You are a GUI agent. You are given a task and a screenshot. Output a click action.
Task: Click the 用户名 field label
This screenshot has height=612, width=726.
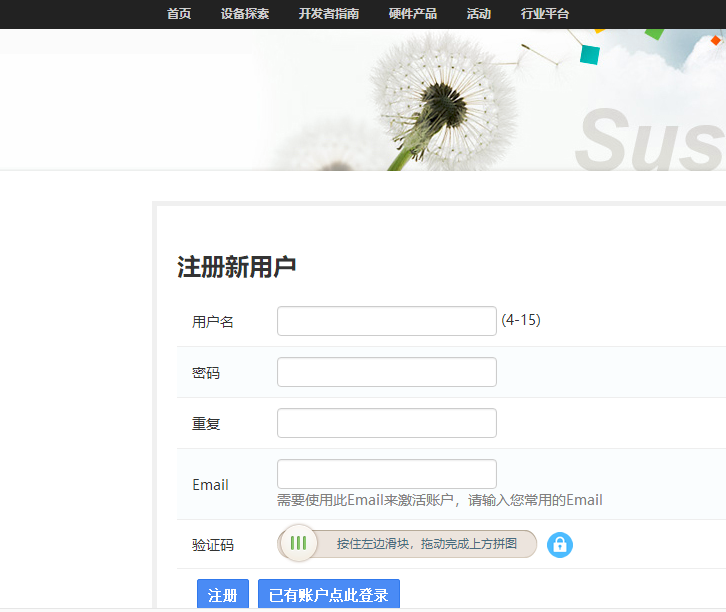213,322
